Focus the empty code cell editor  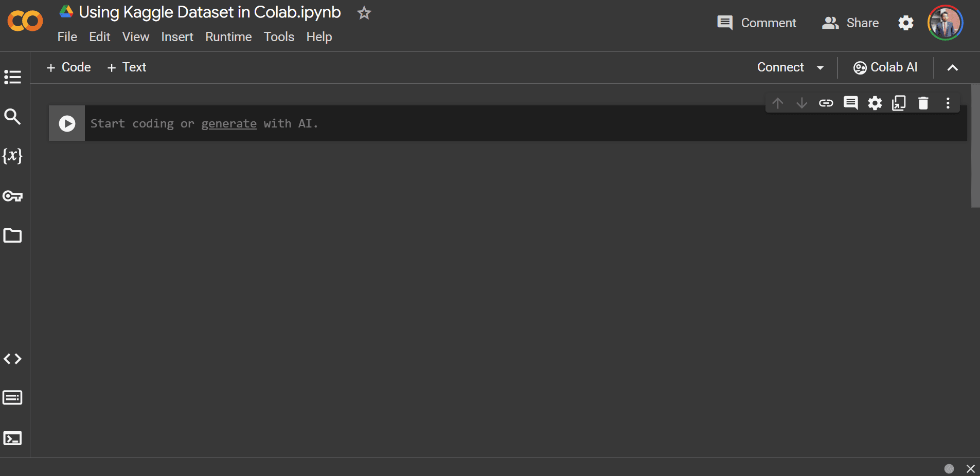pos(526,123)
